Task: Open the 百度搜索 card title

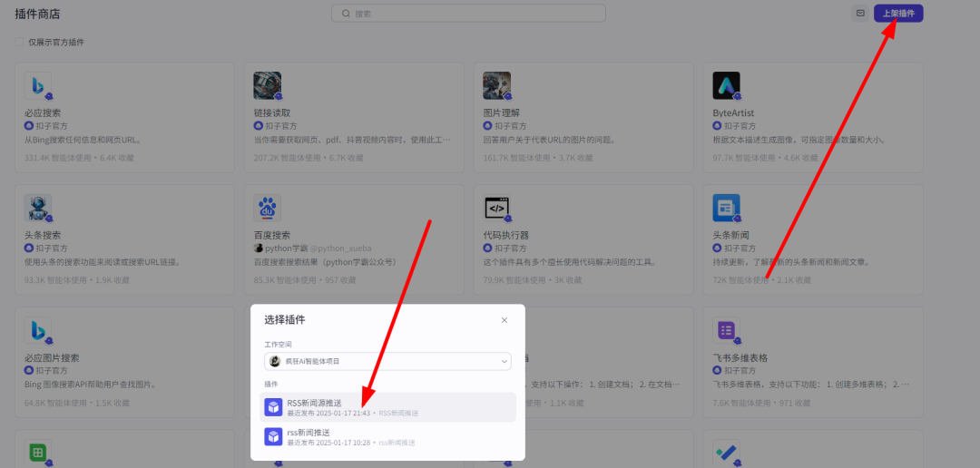Action: (272, 236)
